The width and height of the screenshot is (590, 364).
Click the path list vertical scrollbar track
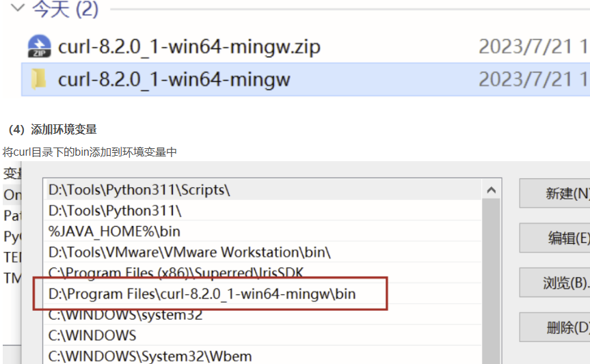tap(490, 287)
